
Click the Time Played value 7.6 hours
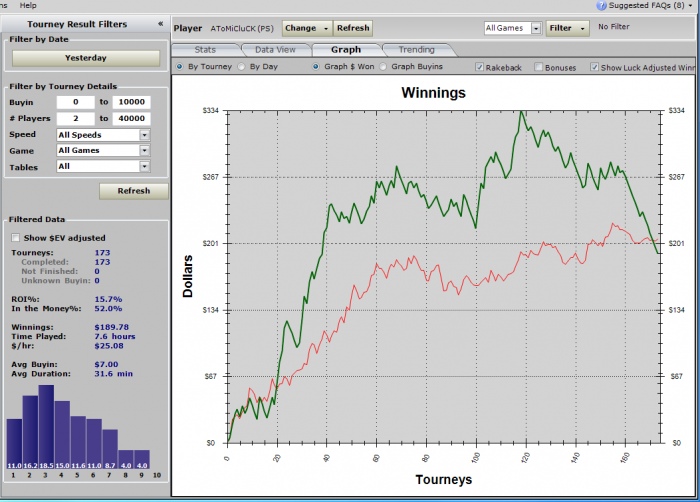point(115,336)
